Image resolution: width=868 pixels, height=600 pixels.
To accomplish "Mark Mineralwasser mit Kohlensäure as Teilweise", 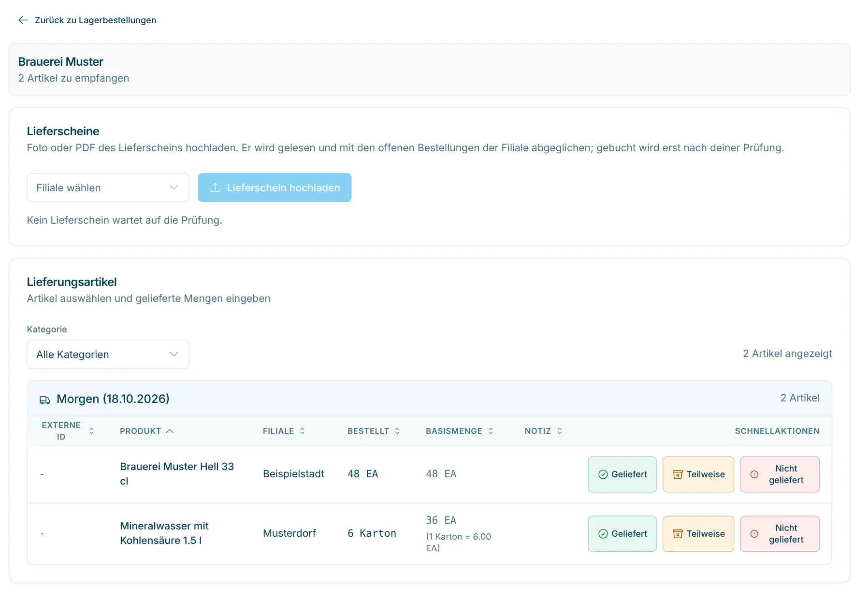I will point(698,534).
